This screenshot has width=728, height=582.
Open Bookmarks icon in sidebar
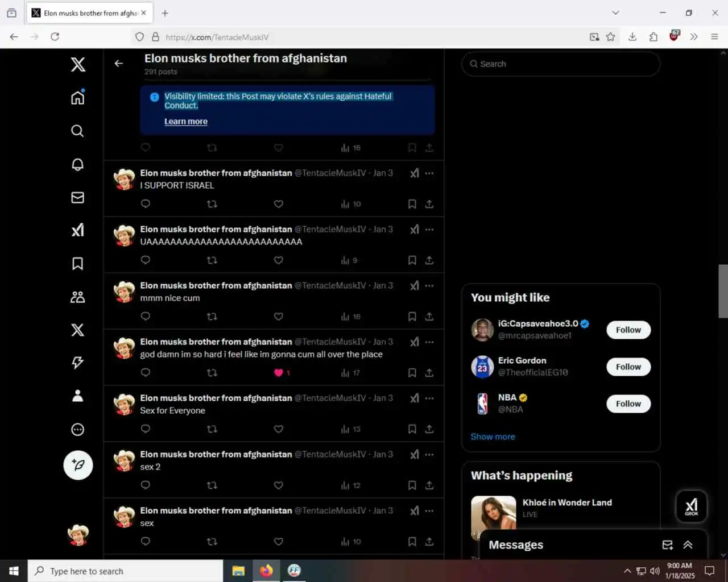78,264
